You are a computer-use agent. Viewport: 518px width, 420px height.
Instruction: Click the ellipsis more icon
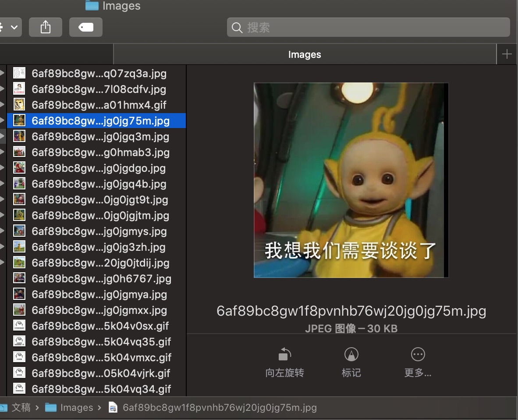pos(418,354)
